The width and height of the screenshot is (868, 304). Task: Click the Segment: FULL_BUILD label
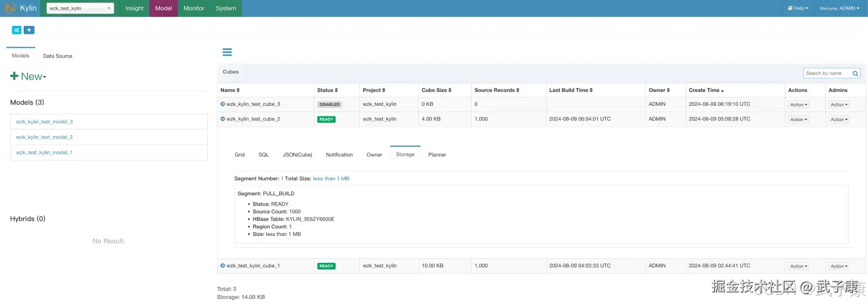point(266,194)
